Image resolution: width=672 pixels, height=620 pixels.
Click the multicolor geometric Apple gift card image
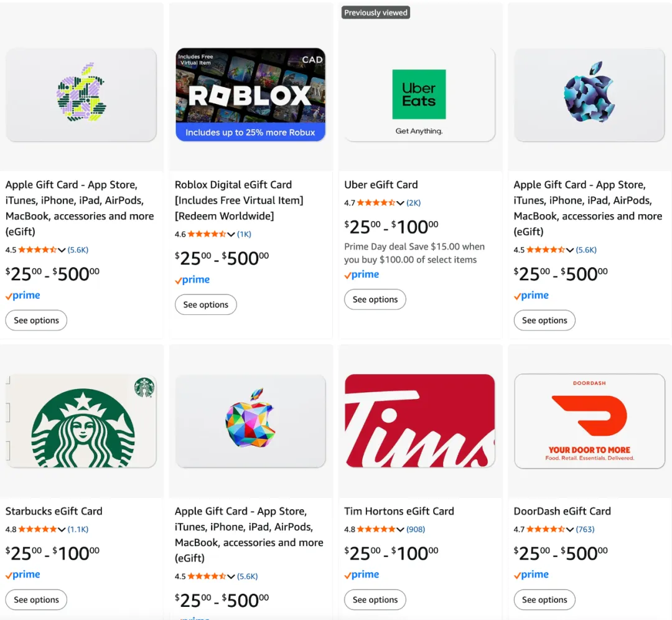[x=250, y=421]
